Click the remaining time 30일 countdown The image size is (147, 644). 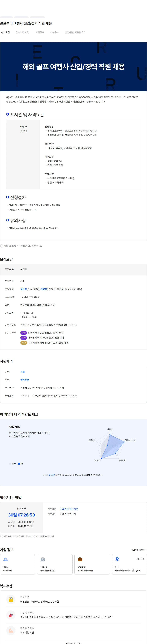[21, 515]
